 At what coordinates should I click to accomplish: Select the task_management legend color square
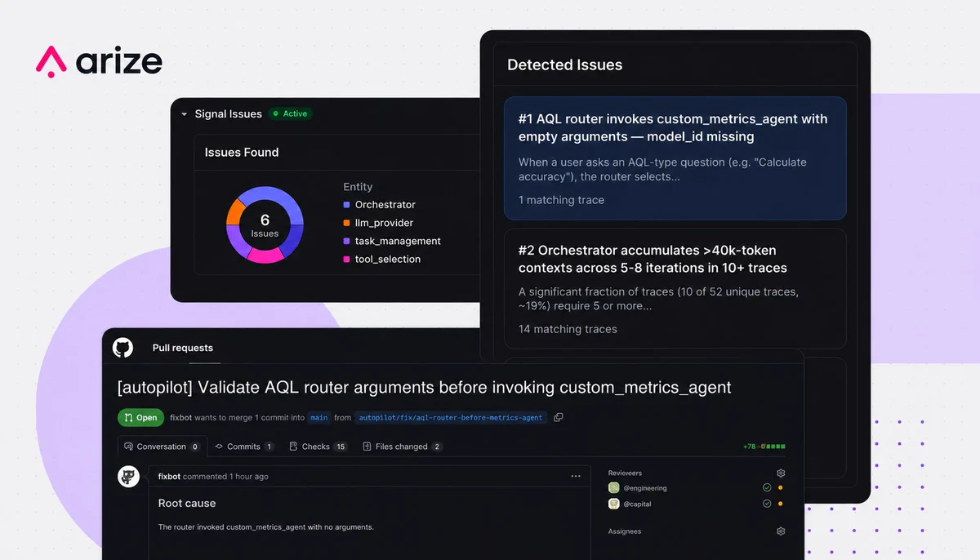pos(347,241)
